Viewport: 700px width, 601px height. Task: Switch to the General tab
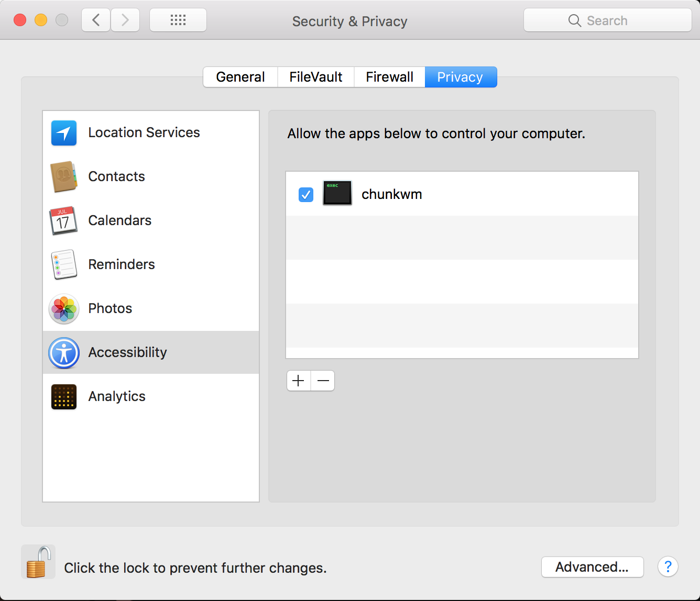pos(240,77)
